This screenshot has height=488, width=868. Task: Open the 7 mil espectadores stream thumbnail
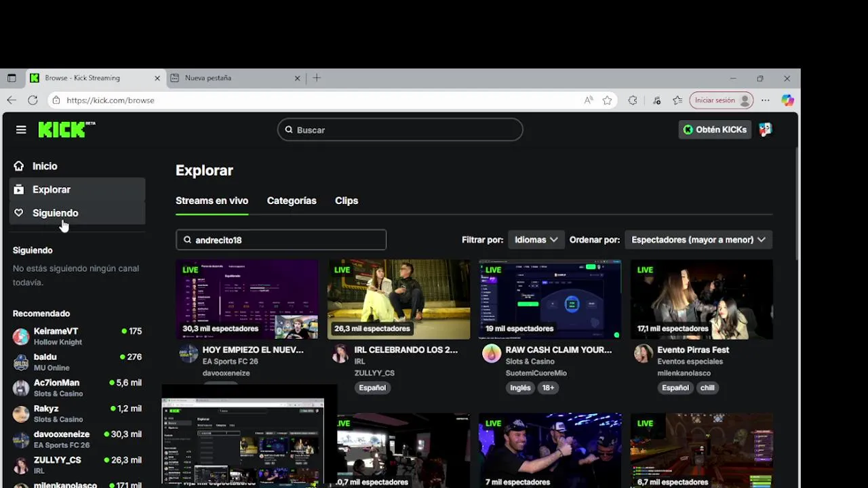coord(550,450)
